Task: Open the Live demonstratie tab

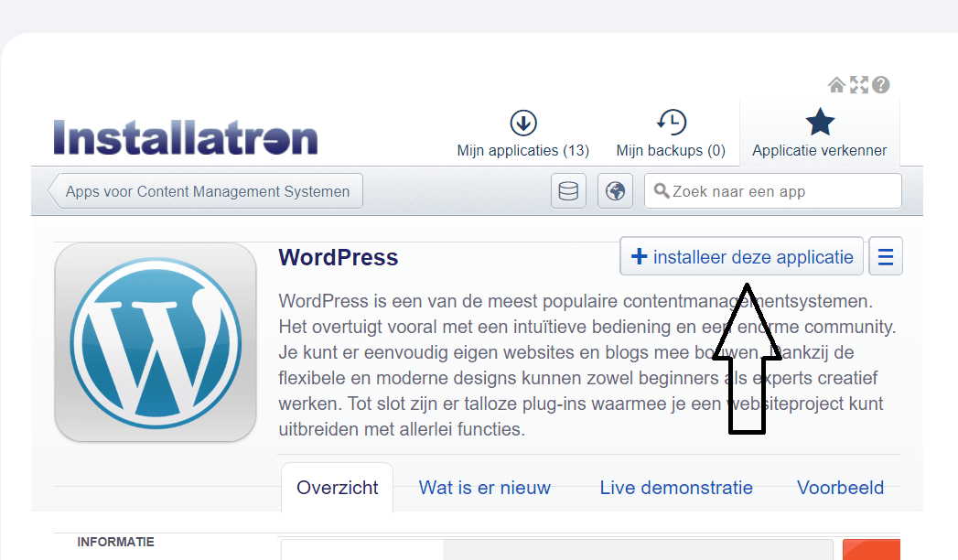Action: [x=676, y=488]
